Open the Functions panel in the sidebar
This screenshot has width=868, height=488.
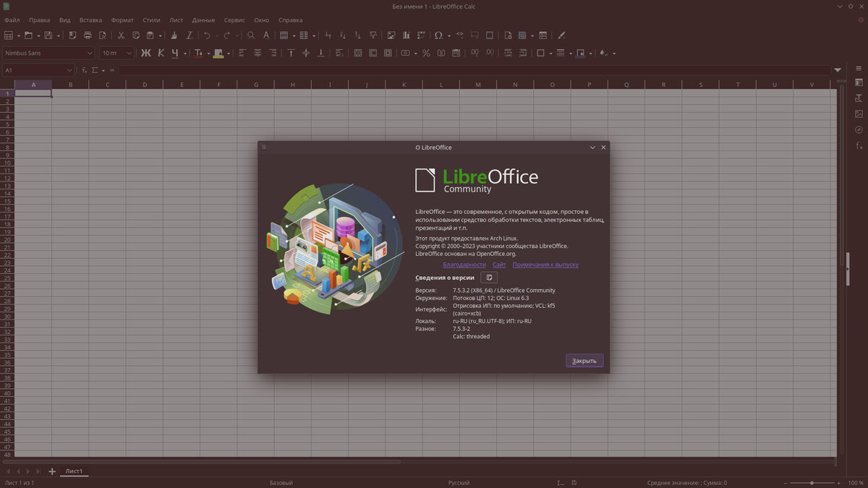click(859, 145)
